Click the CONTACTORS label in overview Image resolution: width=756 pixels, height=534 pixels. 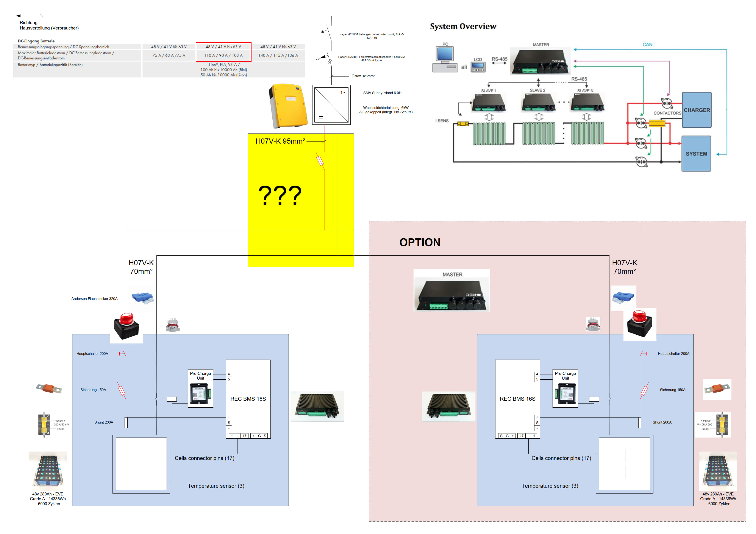point(667,113)
